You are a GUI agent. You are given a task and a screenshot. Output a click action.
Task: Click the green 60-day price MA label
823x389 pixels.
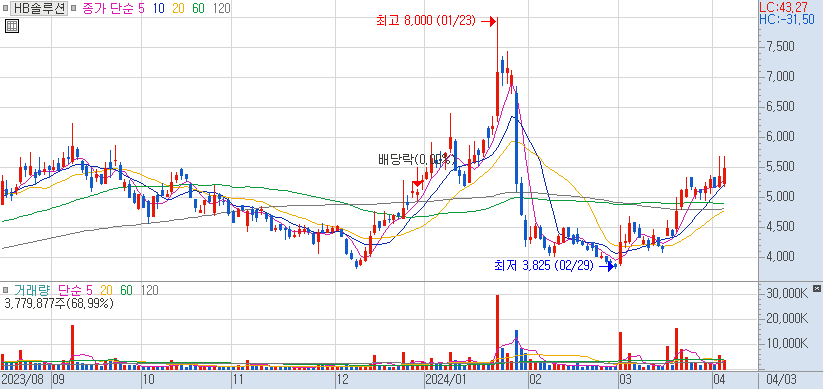198,8
